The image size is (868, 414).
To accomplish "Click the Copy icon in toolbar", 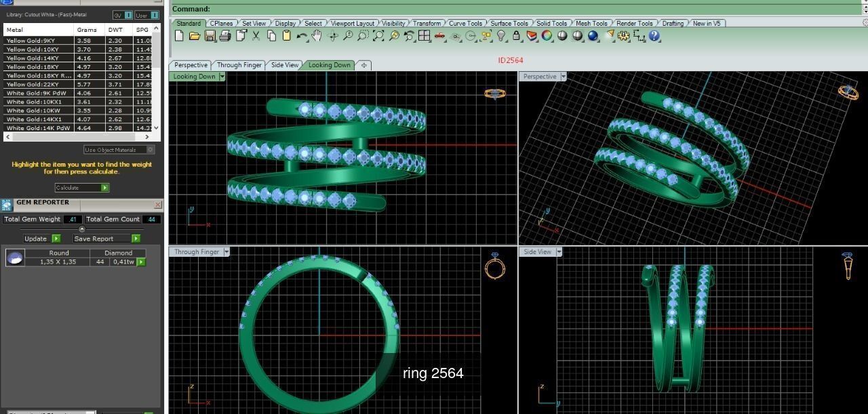I will 271,35.
